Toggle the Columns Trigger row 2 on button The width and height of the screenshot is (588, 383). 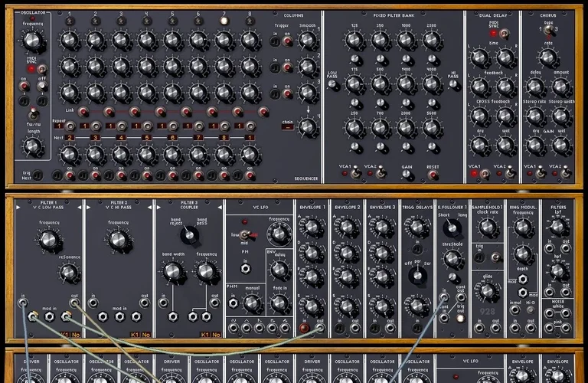[288, 67]
